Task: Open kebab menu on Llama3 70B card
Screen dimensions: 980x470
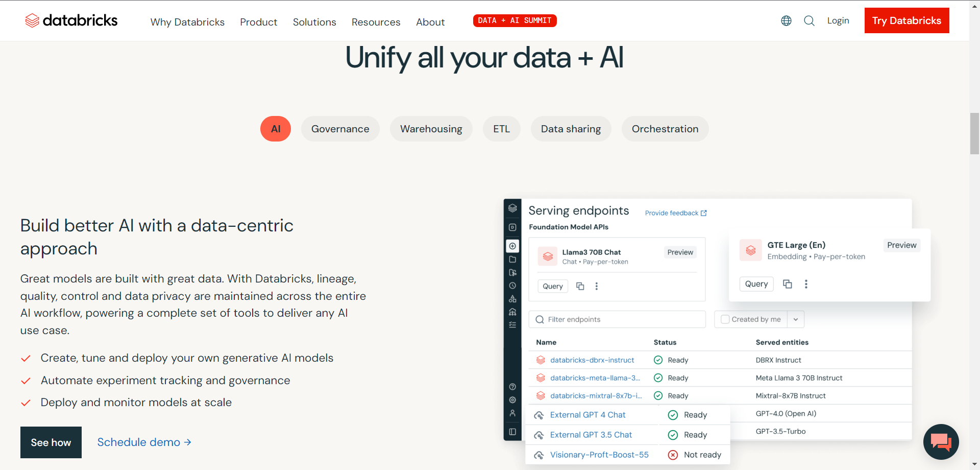Action: (596, 286)
